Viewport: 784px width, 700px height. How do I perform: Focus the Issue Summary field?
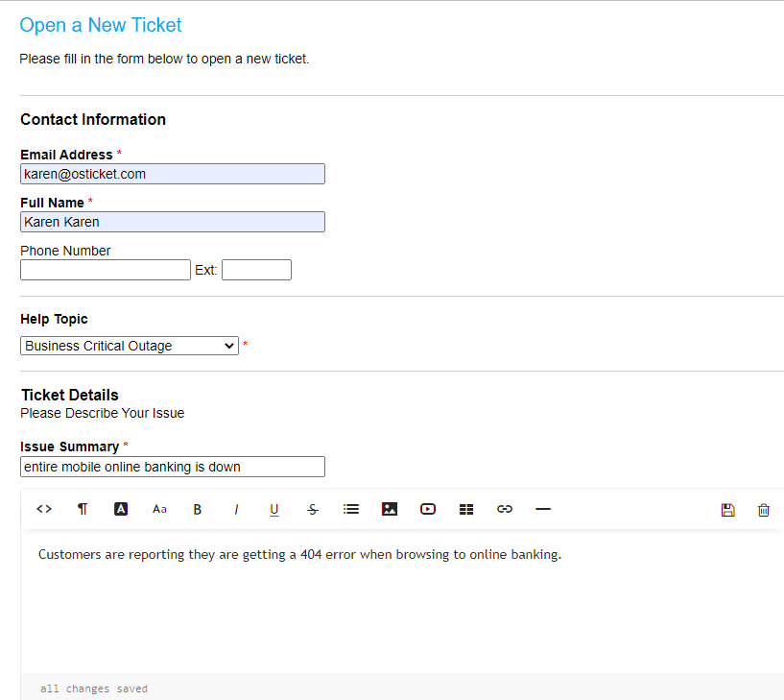coord(173,467)
